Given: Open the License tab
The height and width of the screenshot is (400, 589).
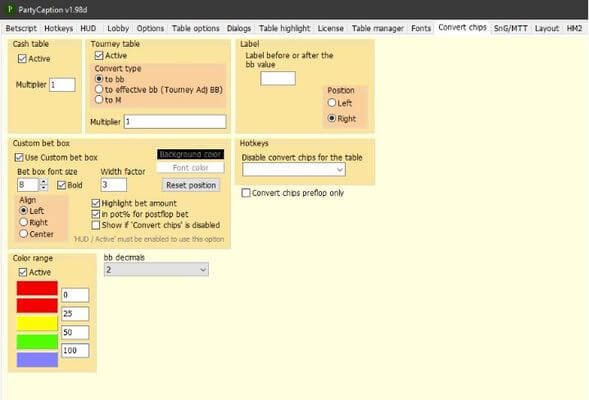Looking at the screenshot, I should tap(331, 29).
